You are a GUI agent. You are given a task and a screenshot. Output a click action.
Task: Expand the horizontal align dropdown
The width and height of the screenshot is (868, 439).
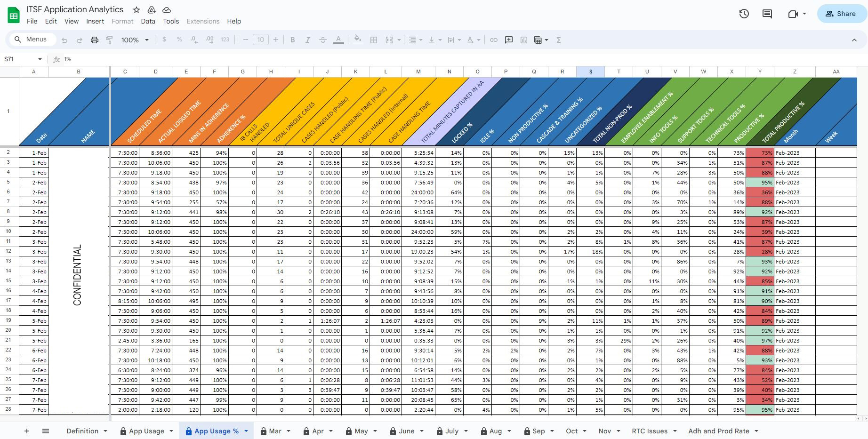coord(421,40)
